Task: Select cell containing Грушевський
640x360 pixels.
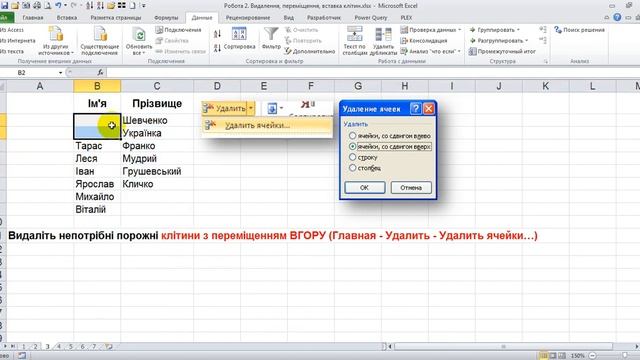Action: tap(157, 171)
